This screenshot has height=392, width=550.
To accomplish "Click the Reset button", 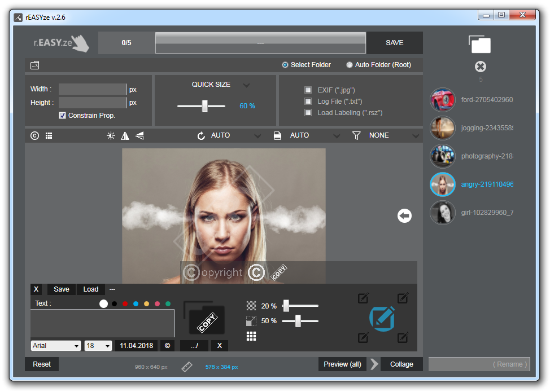I will [x=42, y=364].
